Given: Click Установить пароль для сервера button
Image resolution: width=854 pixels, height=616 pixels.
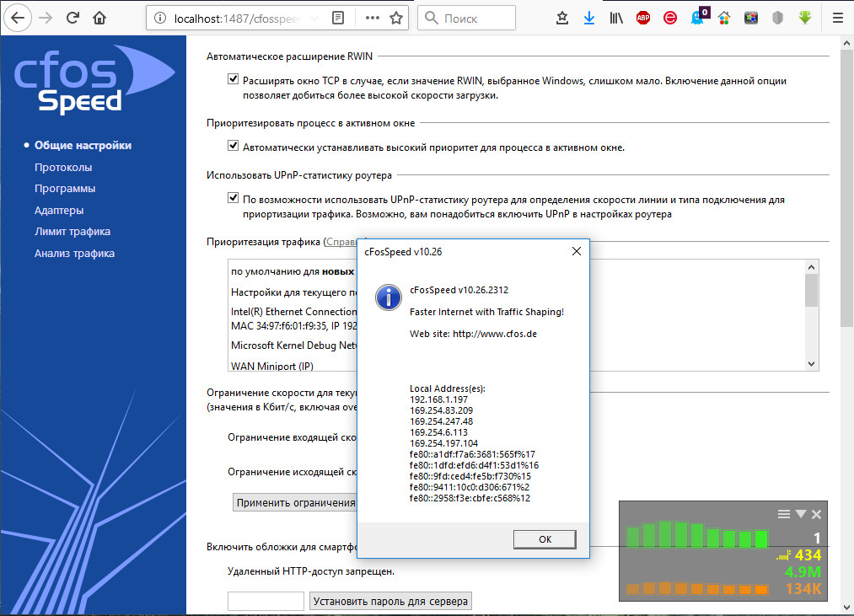Looking at the screenshot, I should [390, 602].
